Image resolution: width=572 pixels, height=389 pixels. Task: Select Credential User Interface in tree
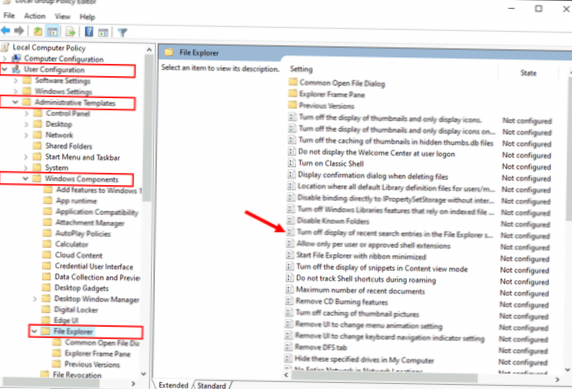coord(94,266)
